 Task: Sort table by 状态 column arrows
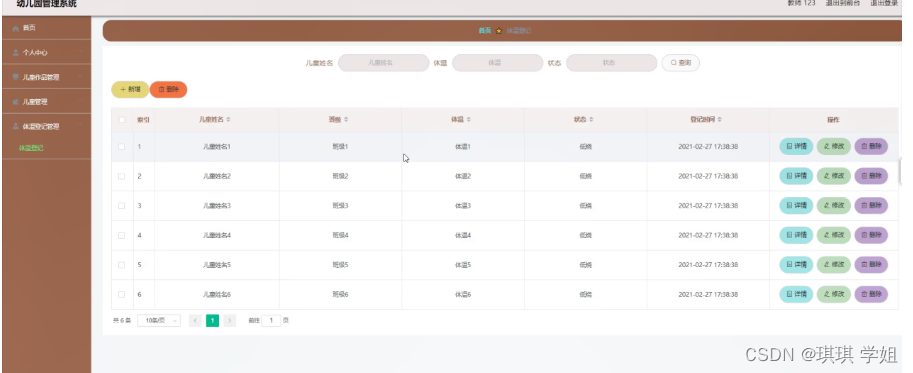[591, 119]
